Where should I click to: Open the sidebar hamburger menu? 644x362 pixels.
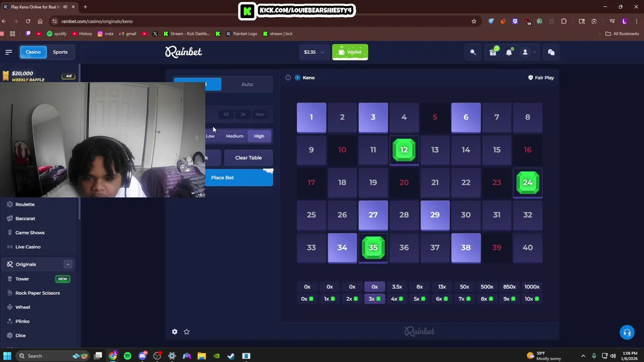[x=9, y=52]
